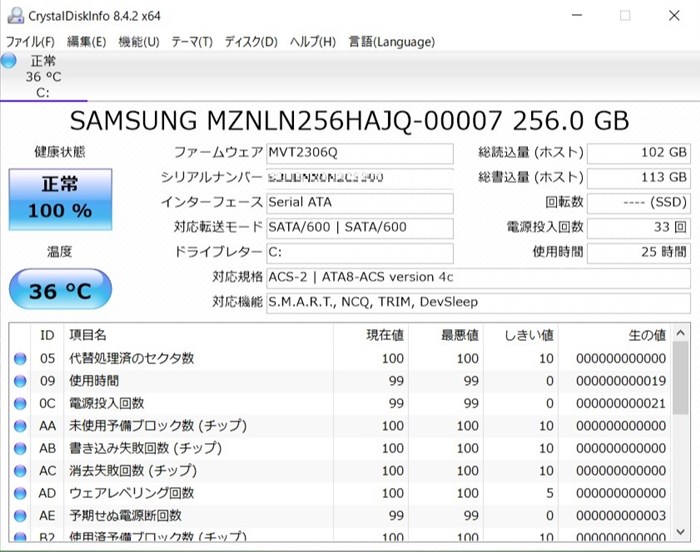
Task: Open the ファイル(F) menu
Action: (x=30, y=42)
